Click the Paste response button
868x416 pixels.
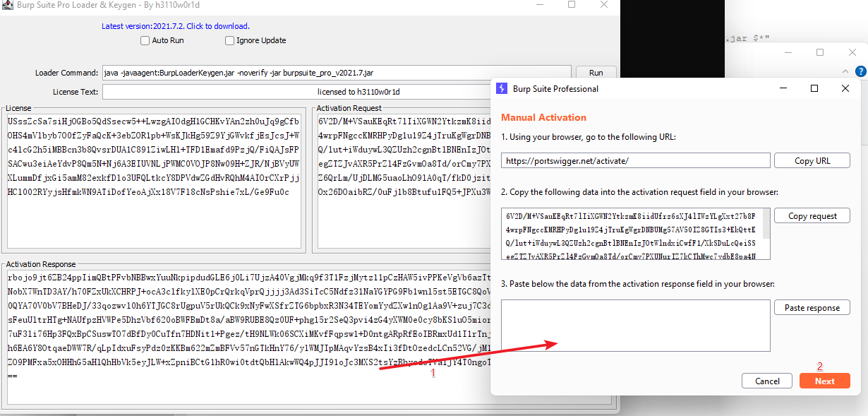812,308
